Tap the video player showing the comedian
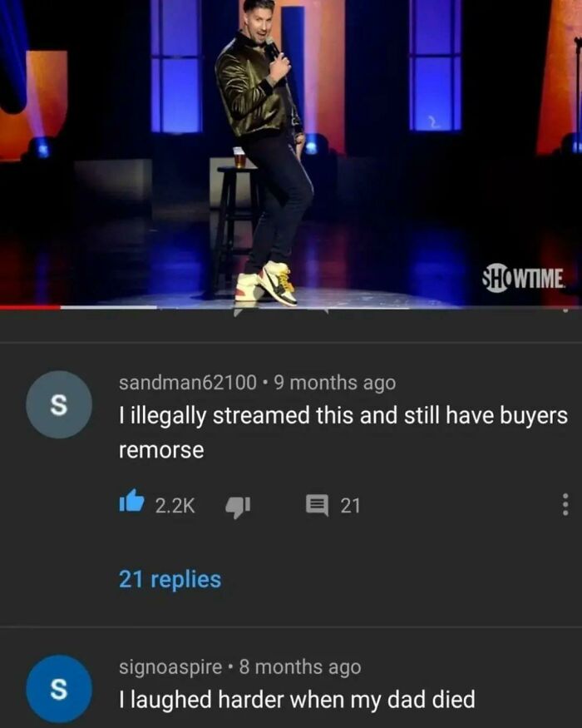 (291, 152)
